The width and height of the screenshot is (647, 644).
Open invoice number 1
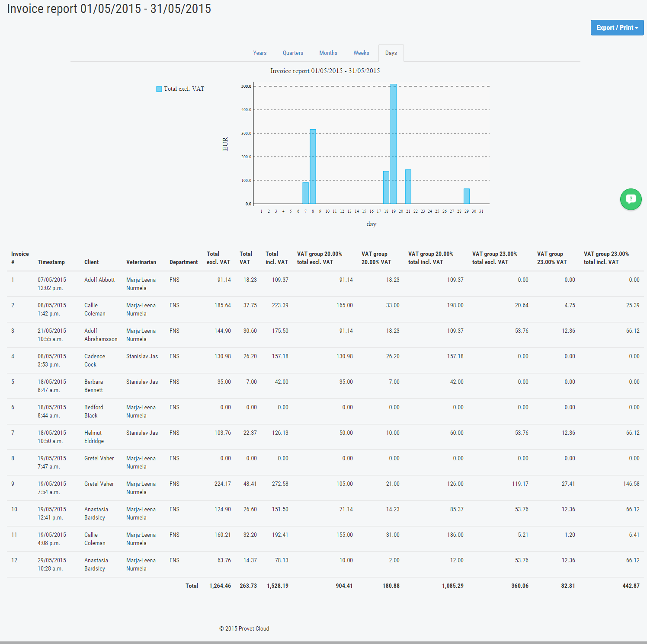point(13,280)
